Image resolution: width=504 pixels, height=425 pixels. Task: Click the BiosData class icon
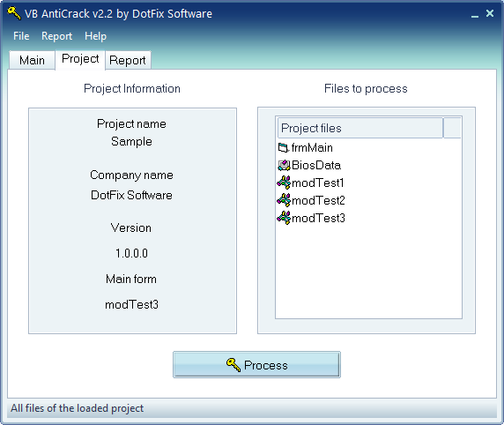(284, 166)
